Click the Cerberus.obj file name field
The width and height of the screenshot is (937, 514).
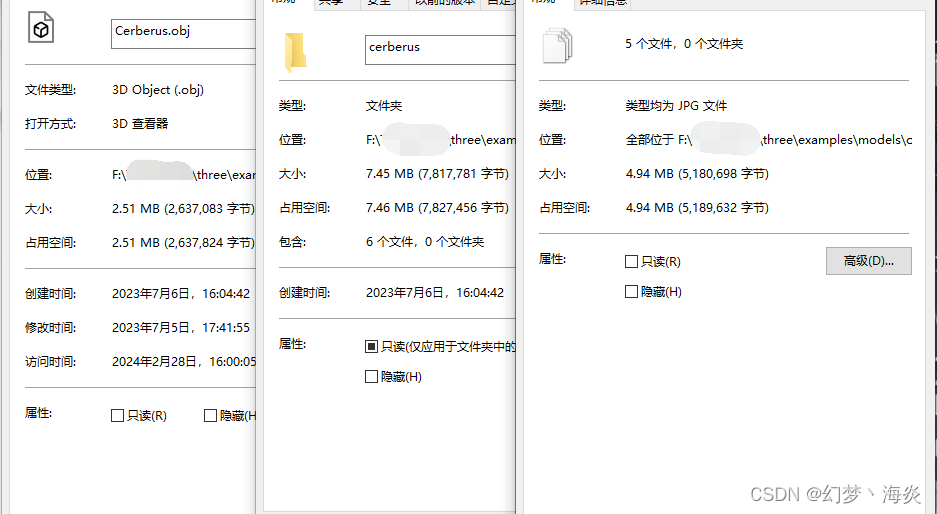[183, 34]
